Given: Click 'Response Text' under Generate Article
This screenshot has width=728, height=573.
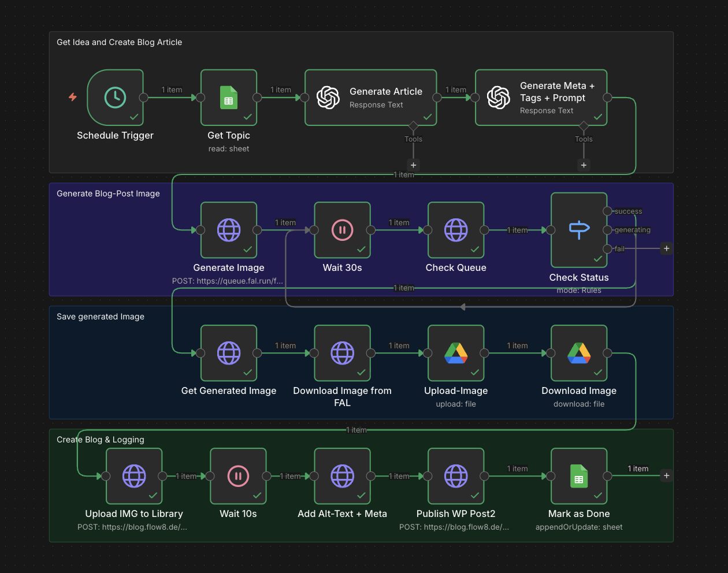Looking at the screenshot, I should coord(376,105).
